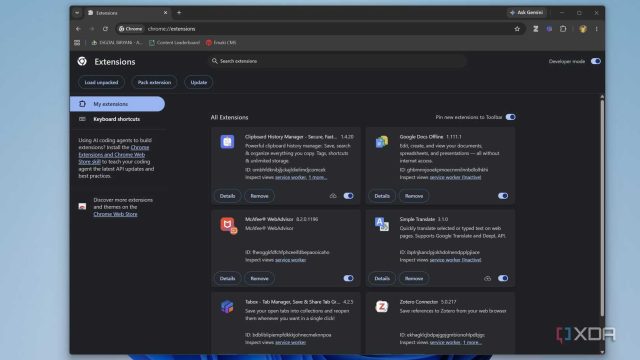
Task: Open the Emaki CMS bookmark
Action: [221, 42]
